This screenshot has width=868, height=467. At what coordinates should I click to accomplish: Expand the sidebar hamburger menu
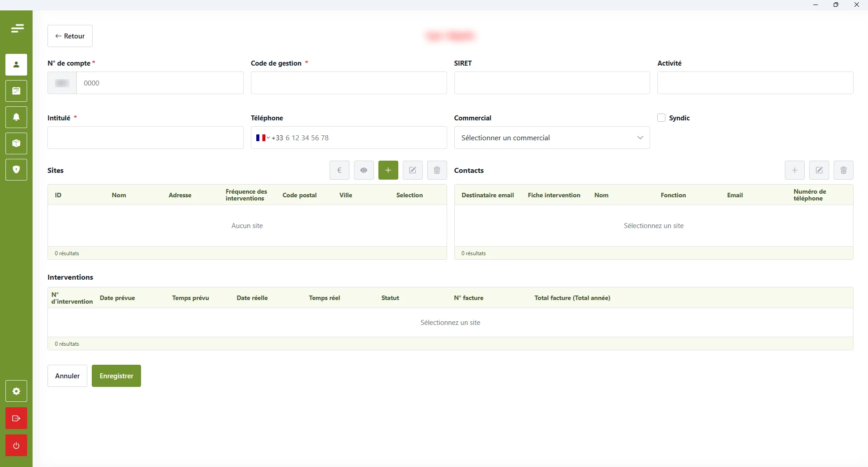(x=17, y=29)
